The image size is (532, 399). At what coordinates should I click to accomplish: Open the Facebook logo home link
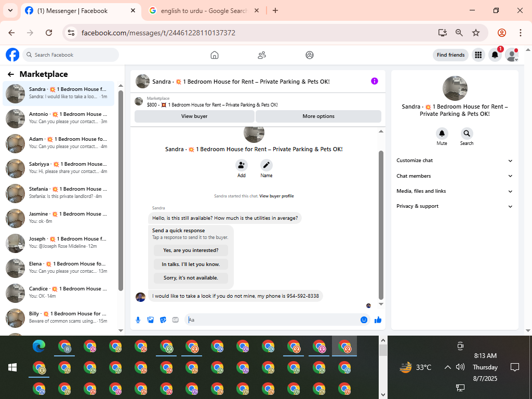(12, 55)
